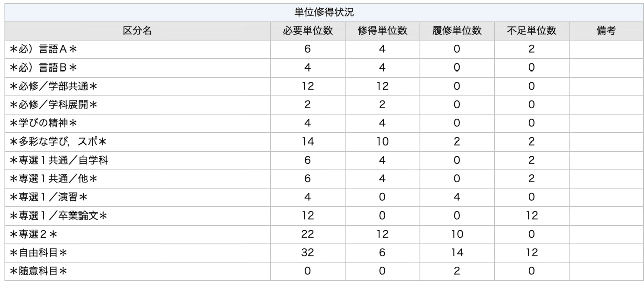This screenshot has height=284, width=644.
Task: Click the ＊必修／学科展開＊ row label
Action: [x=53, y=105]
